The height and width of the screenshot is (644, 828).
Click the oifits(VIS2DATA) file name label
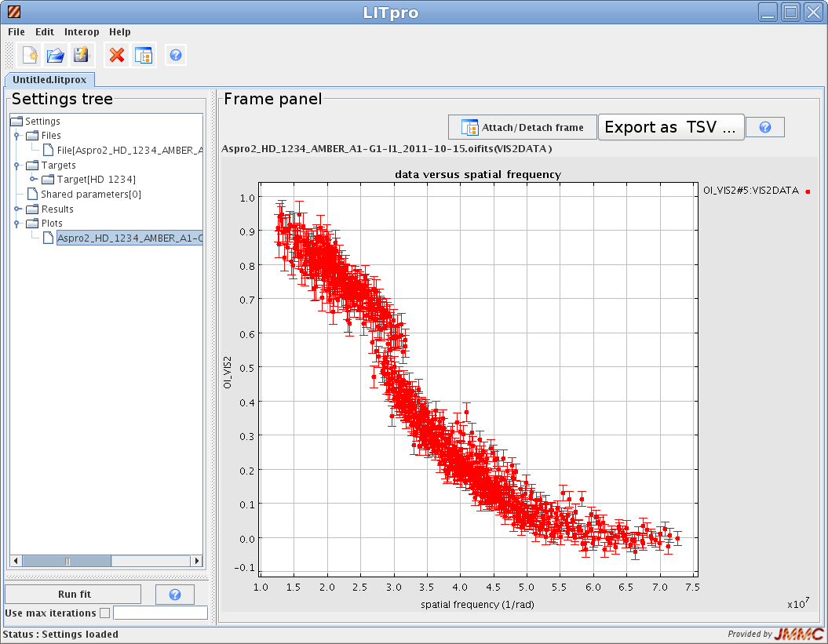tap(387, 149)
